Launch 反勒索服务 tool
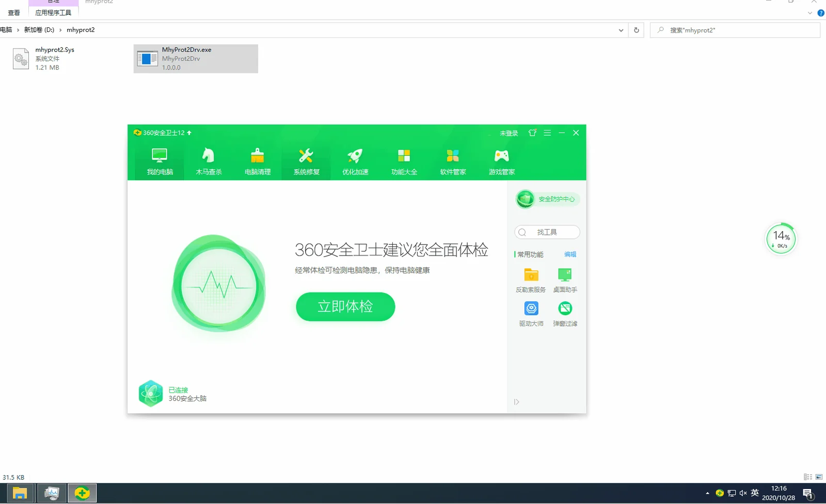The image size is (826, 504). (531, 280)
